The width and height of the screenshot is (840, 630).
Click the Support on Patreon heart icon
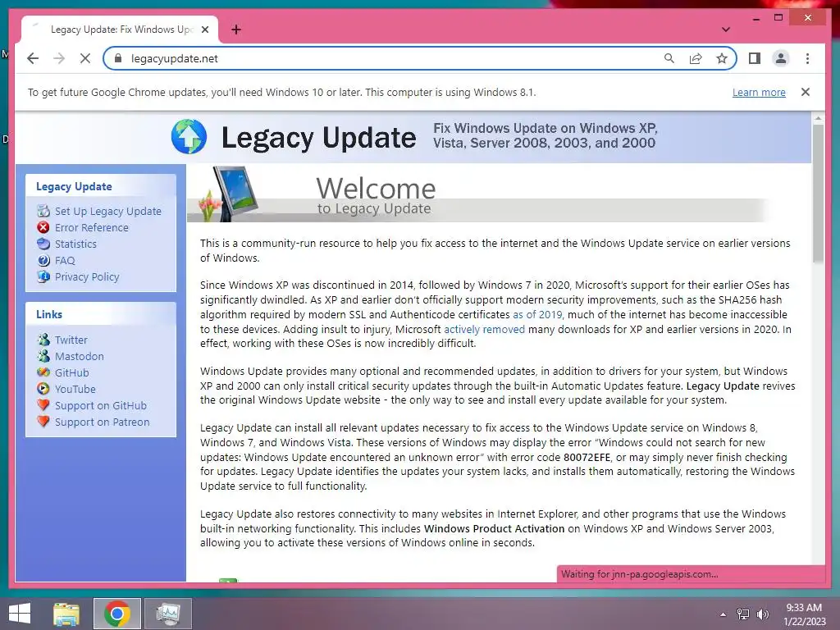coord(43,422)
